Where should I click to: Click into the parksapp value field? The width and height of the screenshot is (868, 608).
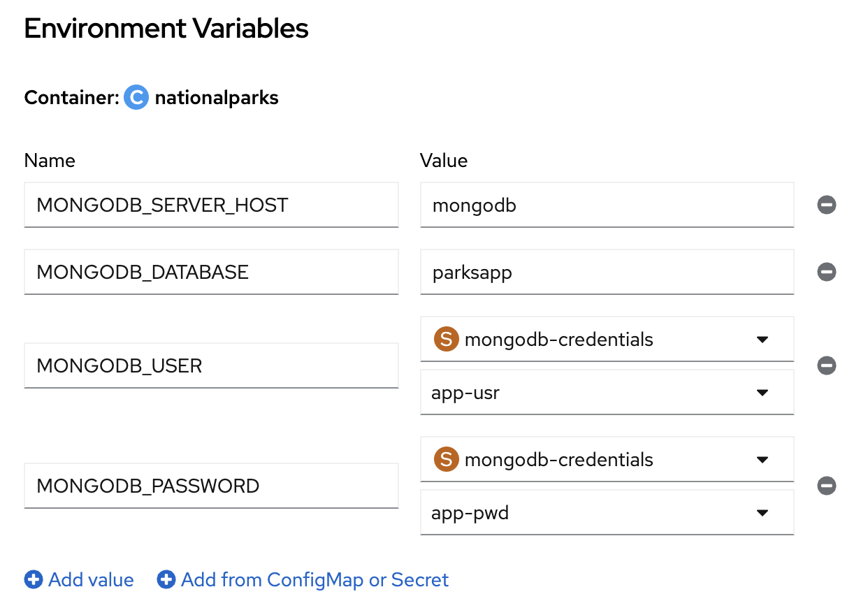pos(607,272)
